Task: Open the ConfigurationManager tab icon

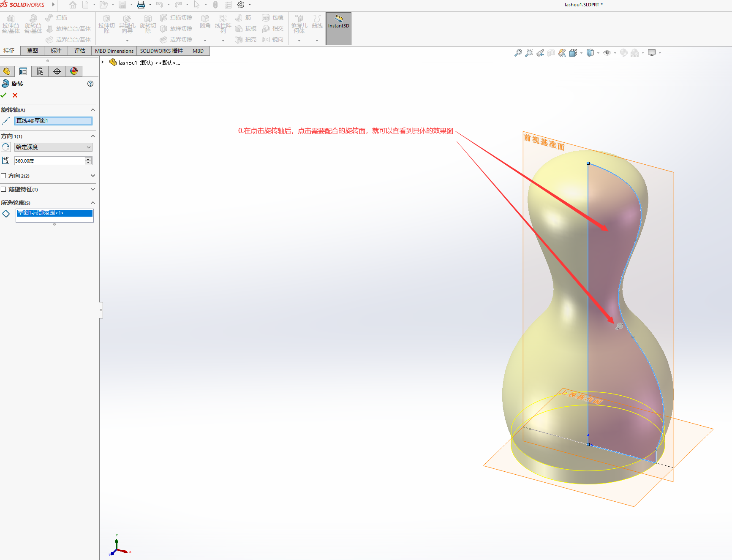Action: [40, 71]
